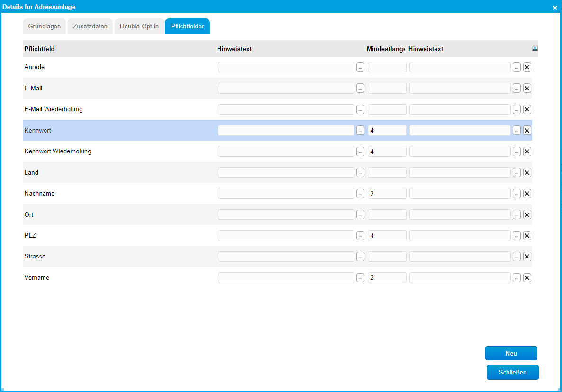562x392 pixels.
Task: Focus first Hinweistext input for E-Mail Wiederholung
Action: [286, 109]
